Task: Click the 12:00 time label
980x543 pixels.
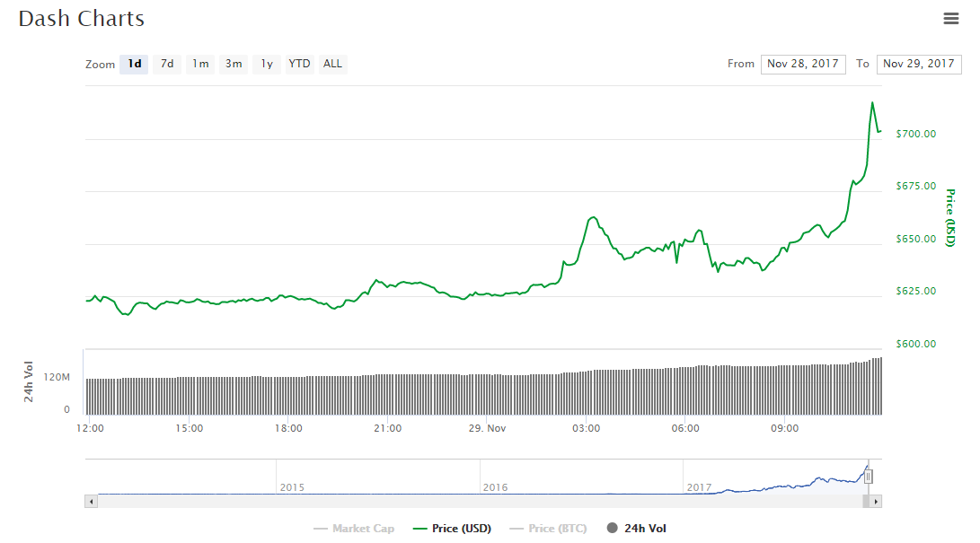Action: (90, 428)
